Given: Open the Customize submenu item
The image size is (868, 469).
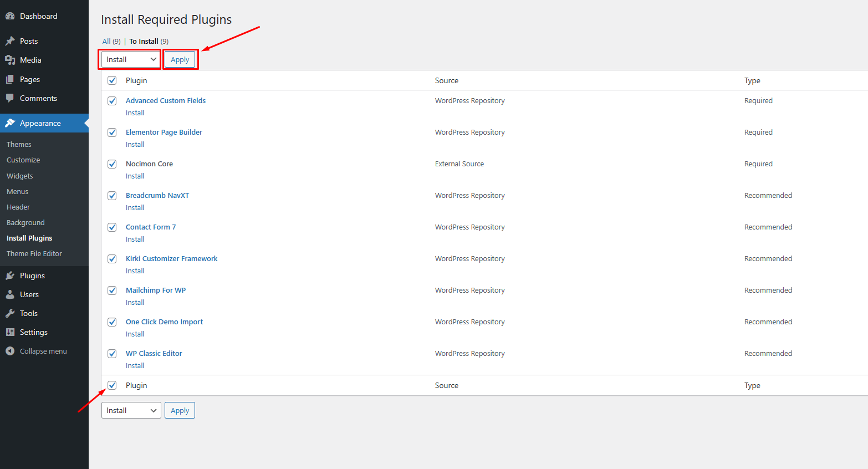Looking at the screenshot, I should coord(23,160).
